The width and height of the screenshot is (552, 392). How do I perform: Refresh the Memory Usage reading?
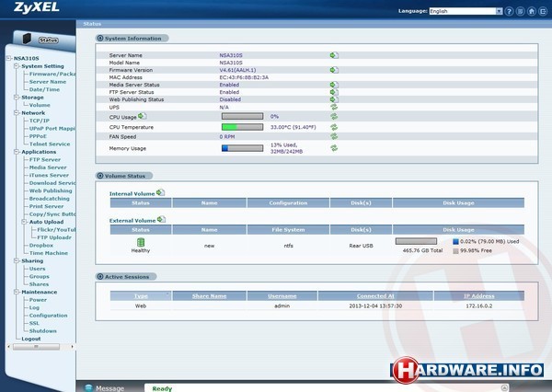(x=334, y=148)
